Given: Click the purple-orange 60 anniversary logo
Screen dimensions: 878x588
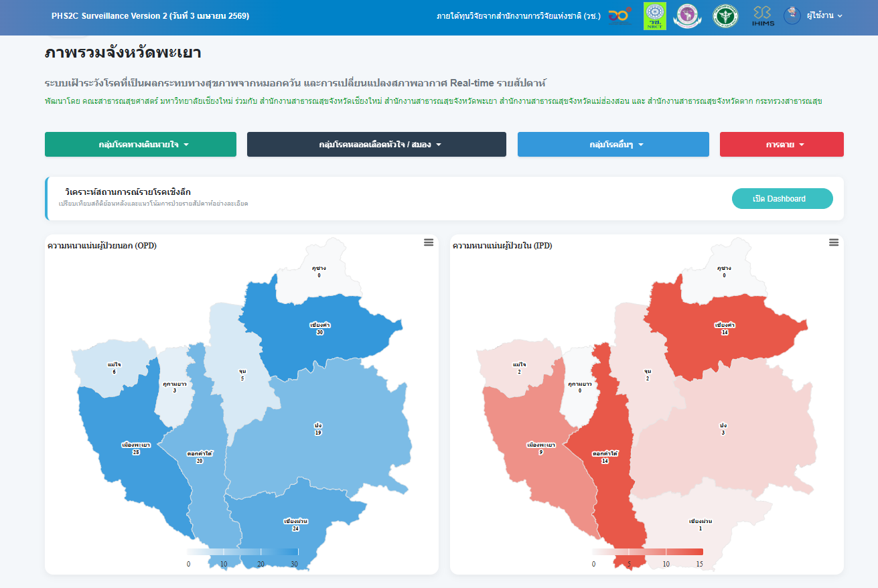Looking at the screenshot, I should 619,16.
